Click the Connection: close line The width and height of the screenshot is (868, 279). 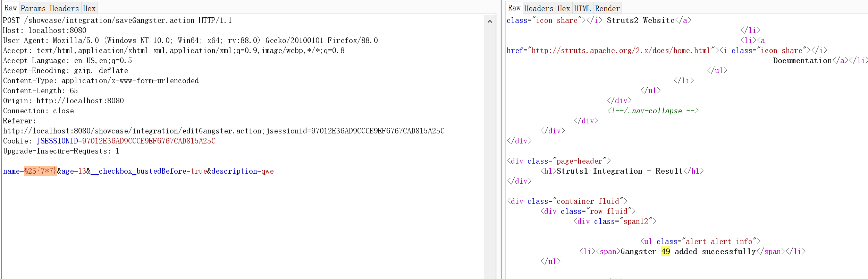39,111
